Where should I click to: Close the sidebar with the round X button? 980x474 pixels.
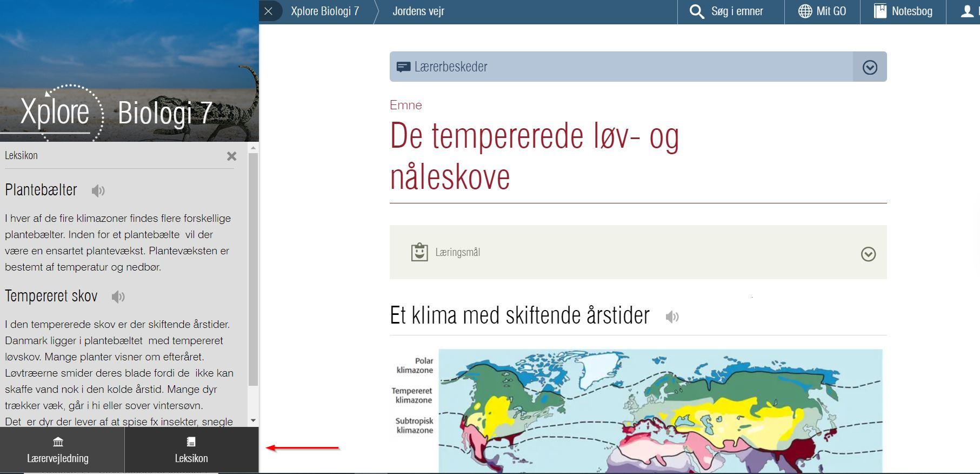point(269,11)
